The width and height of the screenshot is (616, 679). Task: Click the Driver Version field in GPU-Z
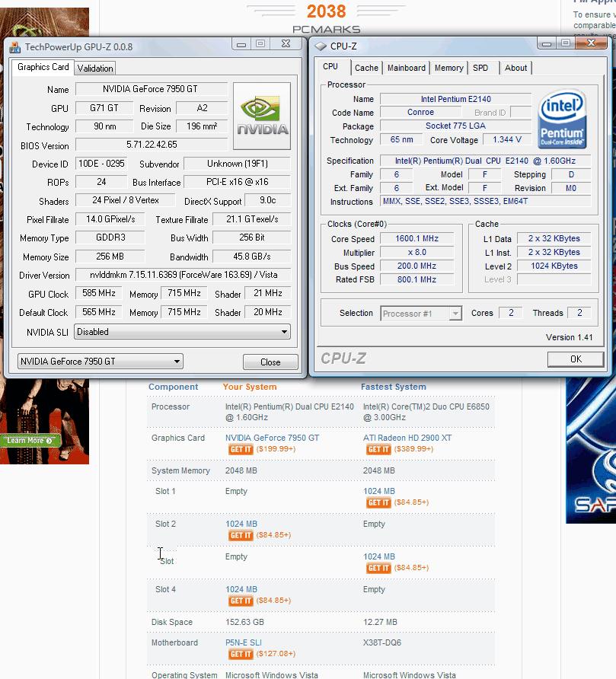pos(183,275)
